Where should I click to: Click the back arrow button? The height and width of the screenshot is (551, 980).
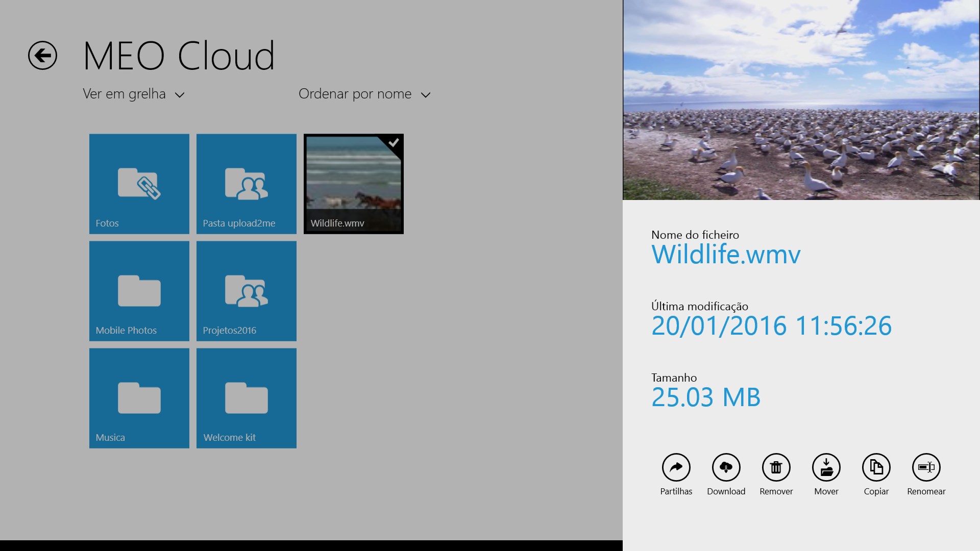pyautogui.click(x=42, y=55)
